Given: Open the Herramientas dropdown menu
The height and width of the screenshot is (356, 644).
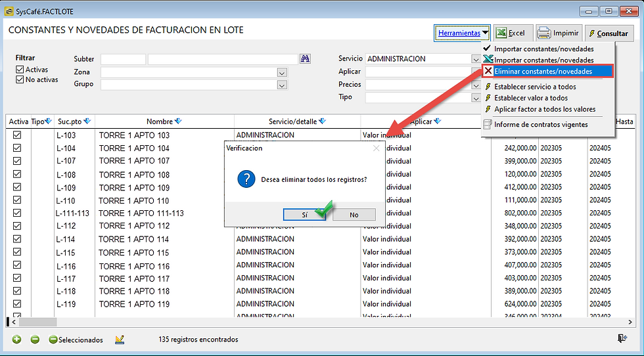Looking at the screenshot, I should pos(462,33).
